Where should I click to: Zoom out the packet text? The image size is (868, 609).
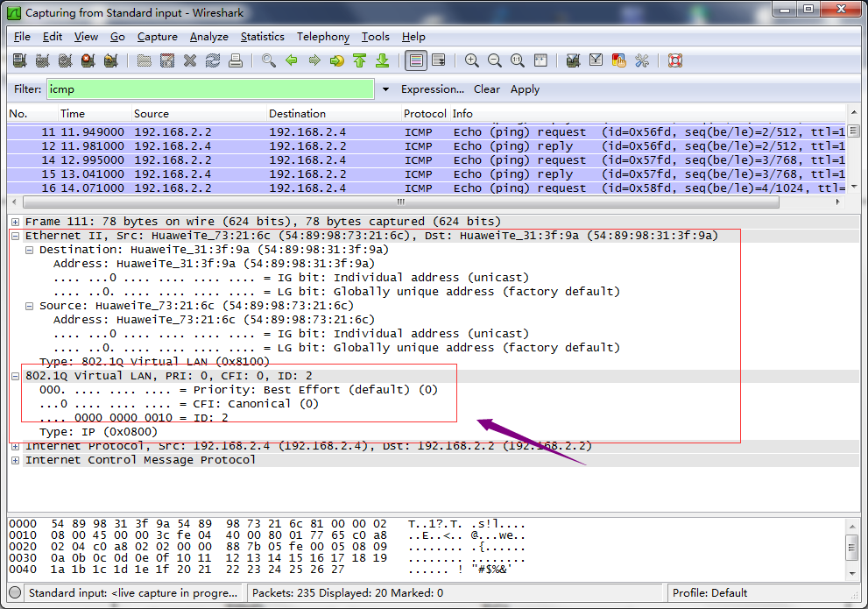pyautogui.click(x=494, y=60)
